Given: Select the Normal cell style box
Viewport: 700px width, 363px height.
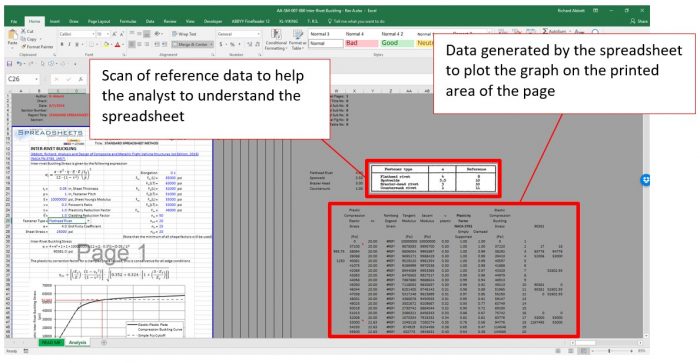Looking at the screenshot, I should click(x=325, y=43).
